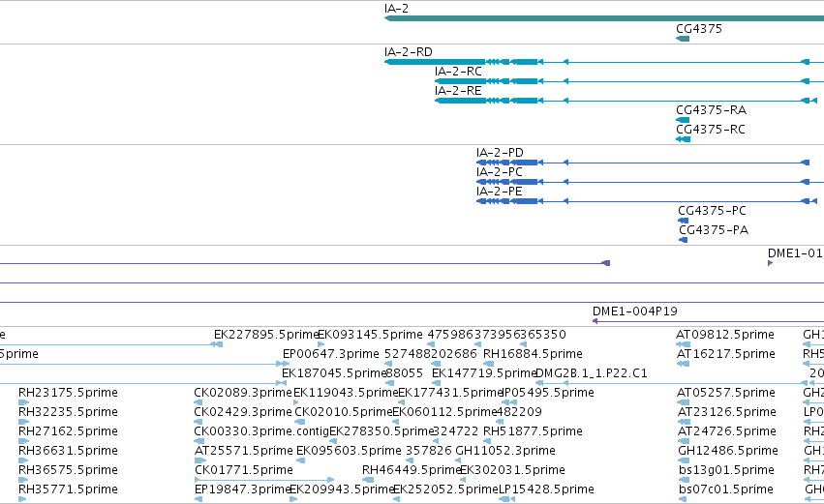Viewport: 824px width, 504px height.
Task: Click the IA-2-RE transcript label
Action: coord(458,91)
